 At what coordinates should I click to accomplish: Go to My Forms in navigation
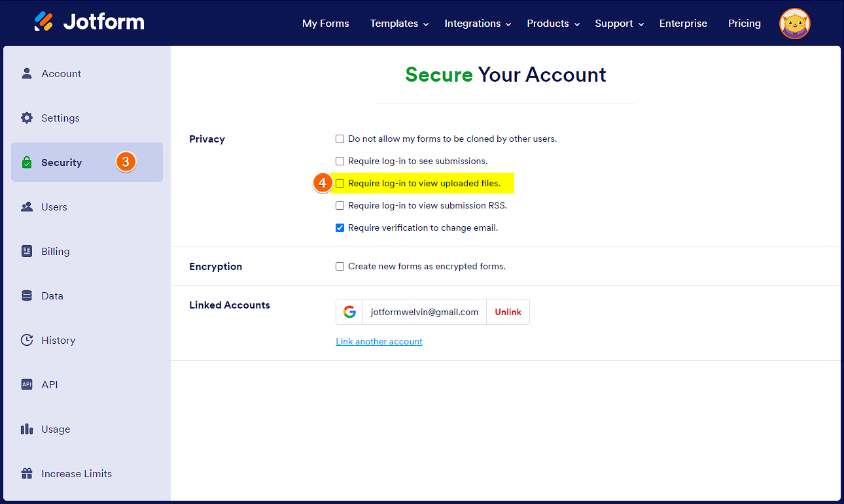(x=325, y=24)
